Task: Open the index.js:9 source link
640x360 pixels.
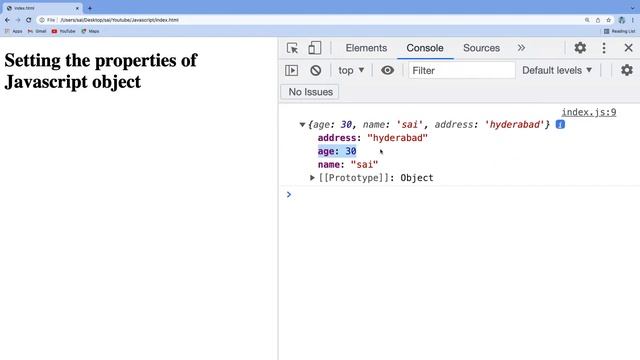Action: (x=589, y=112)
